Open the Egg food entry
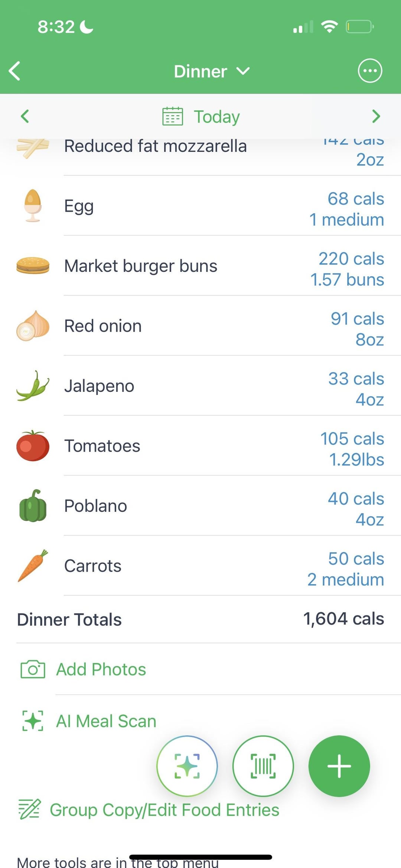This screenshot has width=401, height=868. pyautogui.click(x=200, y=206)
